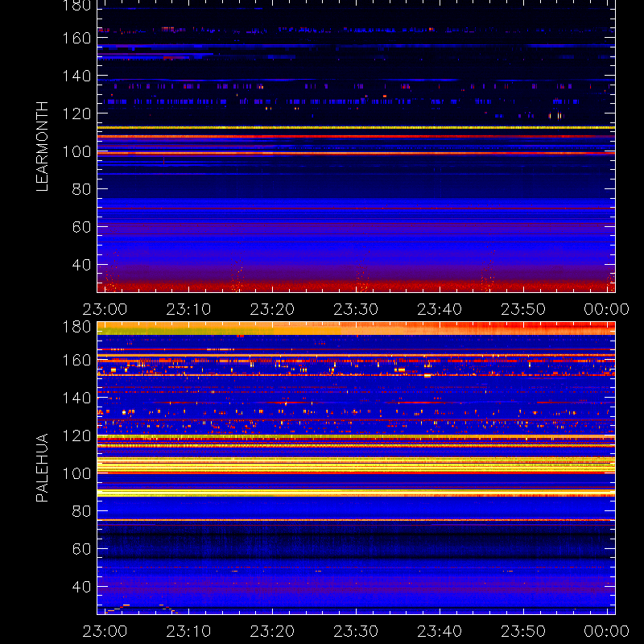Click 23:00 time label under Palehua plot
This screenshot has width=644, height=644.
pos(105,631)
